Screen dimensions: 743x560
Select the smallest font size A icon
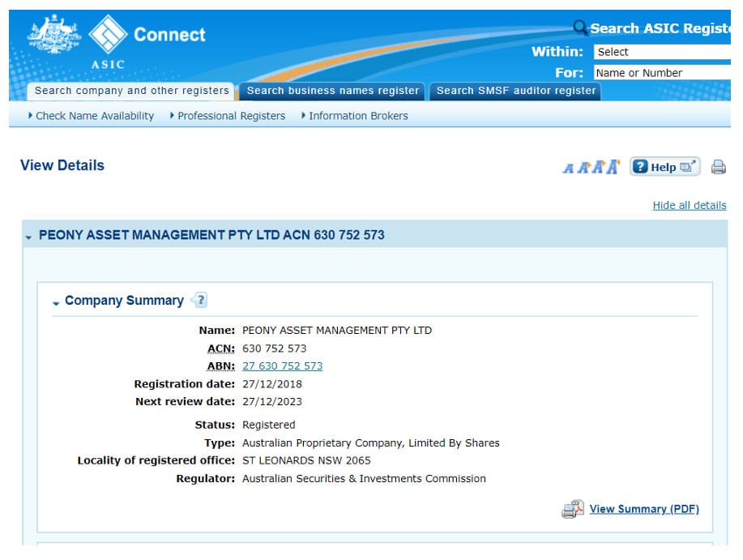(x=568, y=168)
